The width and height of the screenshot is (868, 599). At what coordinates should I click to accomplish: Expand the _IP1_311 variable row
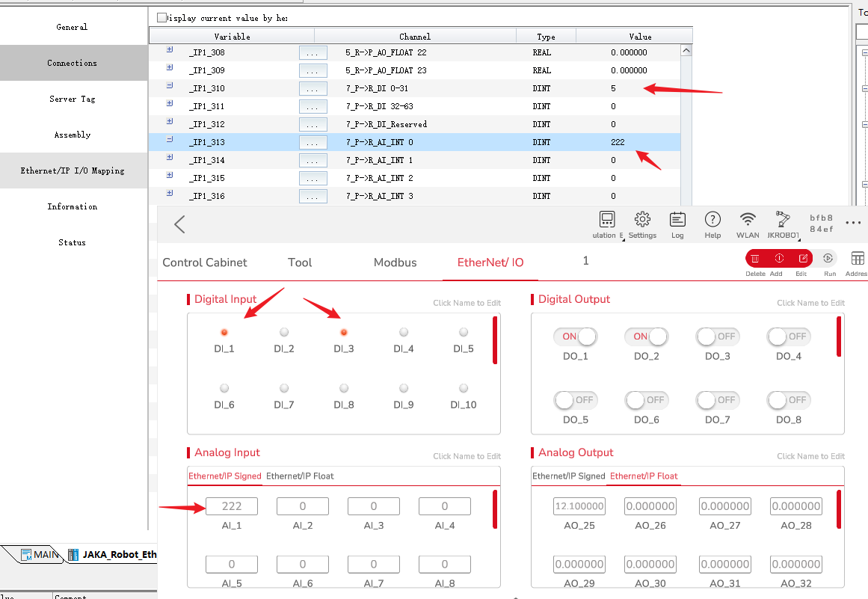click(x=169, y=104)
